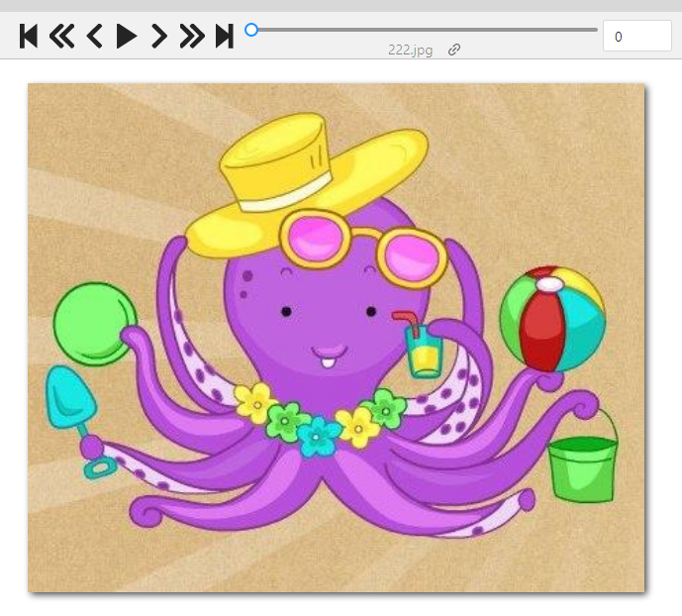Focus the frame number input field
The image size is (682, 616).
tap(636, 37)
